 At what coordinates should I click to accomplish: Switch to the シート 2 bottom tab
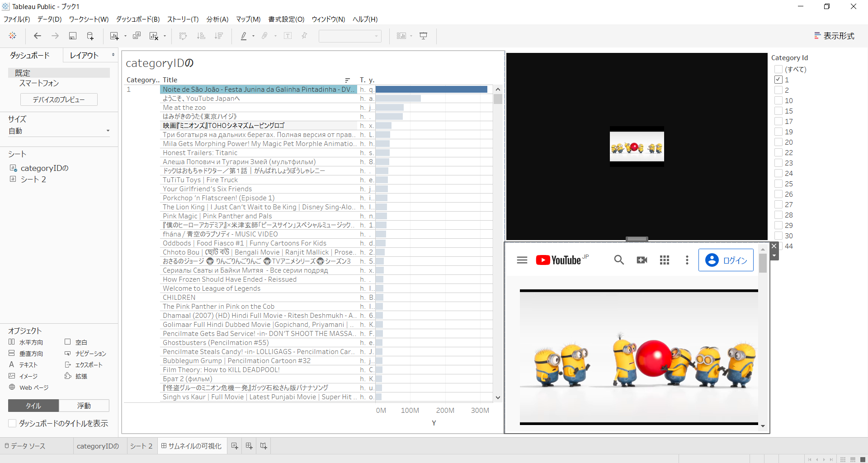coord(142,446)
